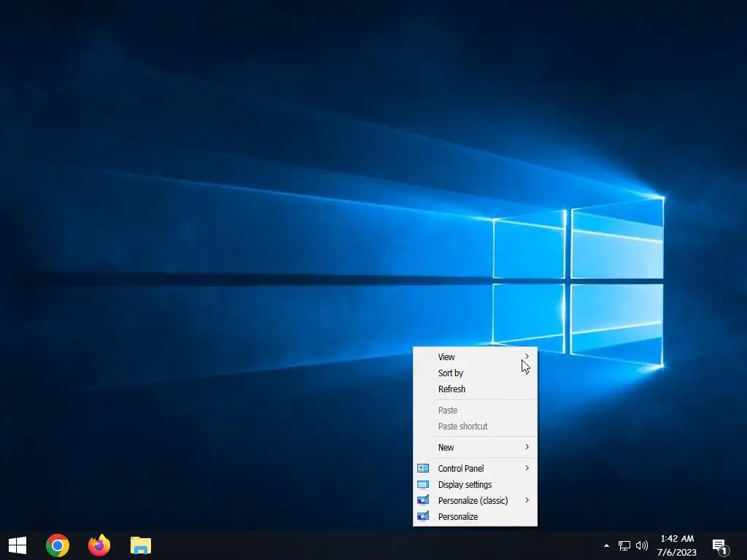Expand the arrow next to View

[527, 356]
